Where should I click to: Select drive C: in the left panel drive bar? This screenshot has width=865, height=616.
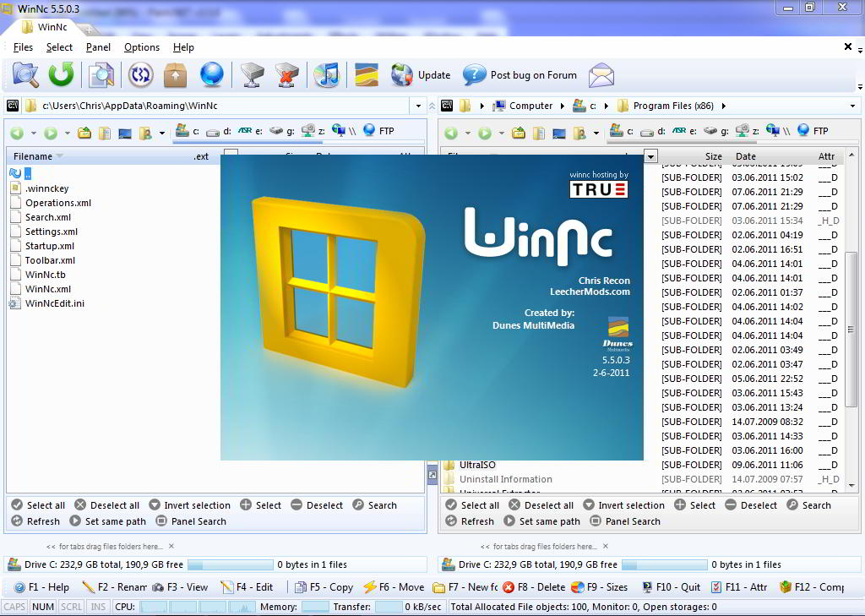coord(189,130)
